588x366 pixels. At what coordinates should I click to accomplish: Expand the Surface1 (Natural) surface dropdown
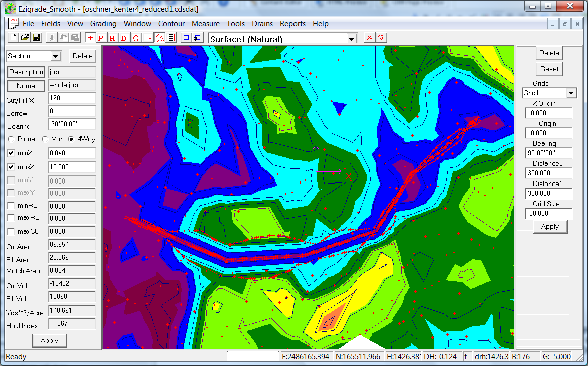[x=352, y=39]
